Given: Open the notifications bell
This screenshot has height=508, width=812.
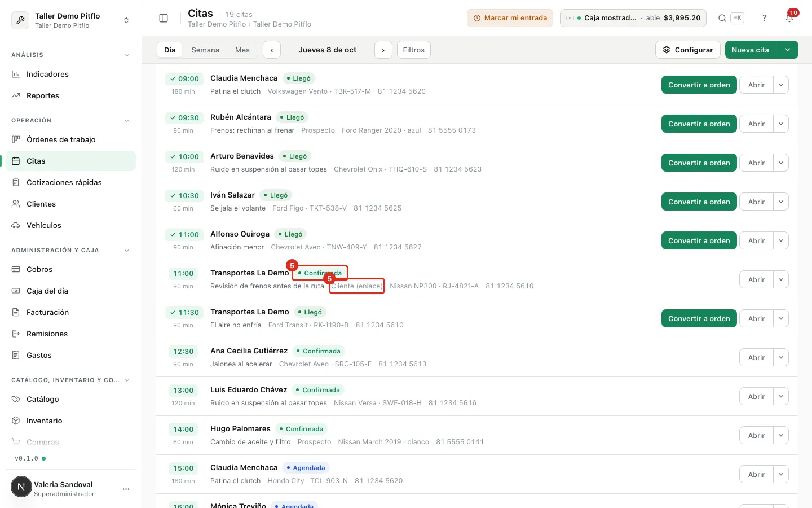Looking at the screenshot, I should click(789, 18).
